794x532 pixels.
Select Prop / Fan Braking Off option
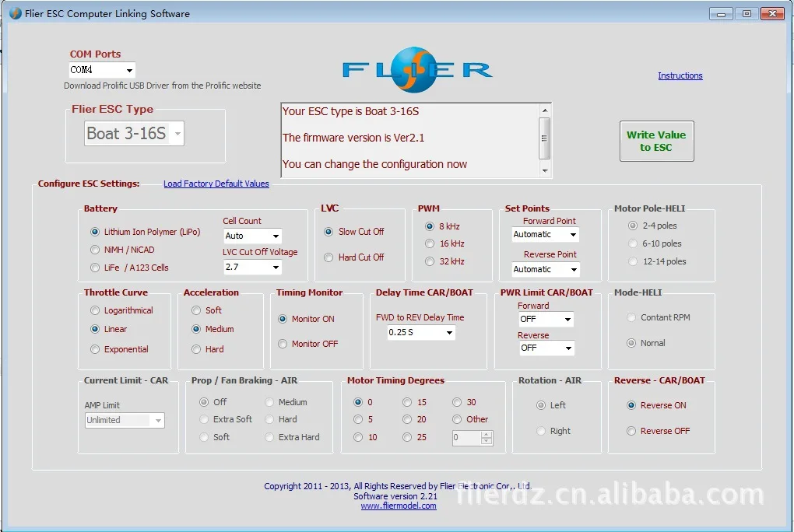[x=213, y=402]
